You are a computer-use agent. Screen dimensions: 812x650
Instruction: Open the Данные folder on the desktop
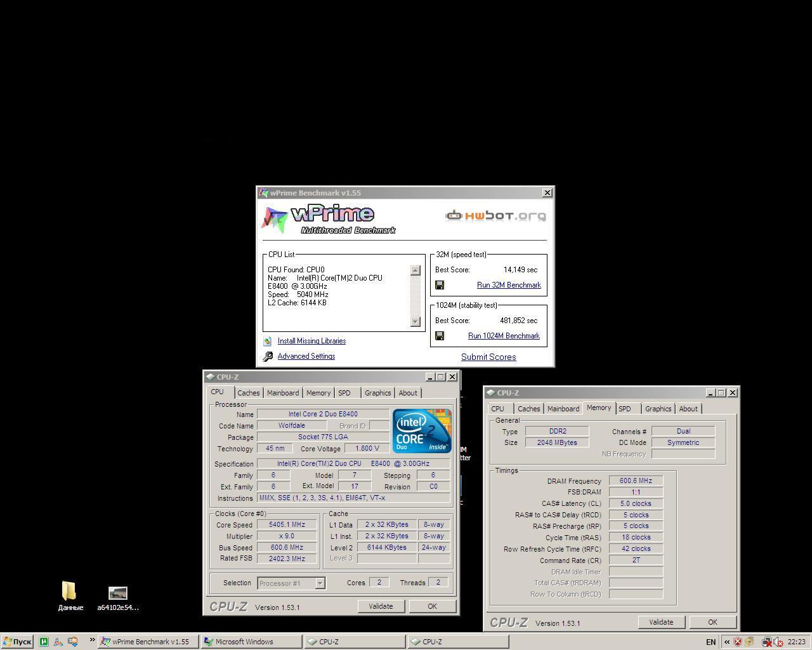[x=70, y=596]
